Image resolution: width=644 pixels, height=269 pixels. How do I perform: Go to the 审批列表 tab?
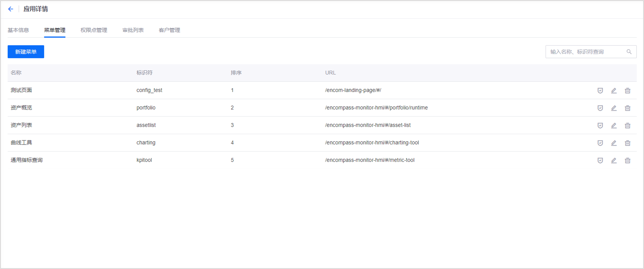coord(133,30)
